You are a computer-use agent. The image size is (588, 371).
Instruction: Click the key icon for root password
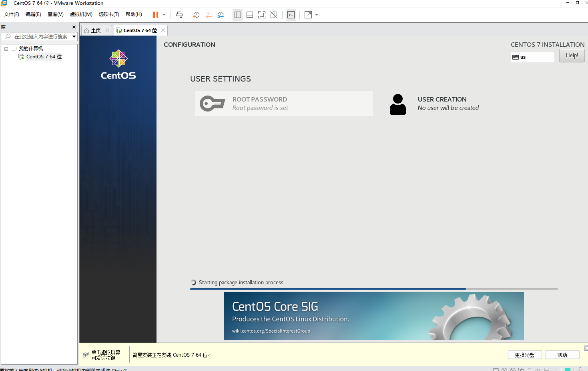click(x=213, y=104)
